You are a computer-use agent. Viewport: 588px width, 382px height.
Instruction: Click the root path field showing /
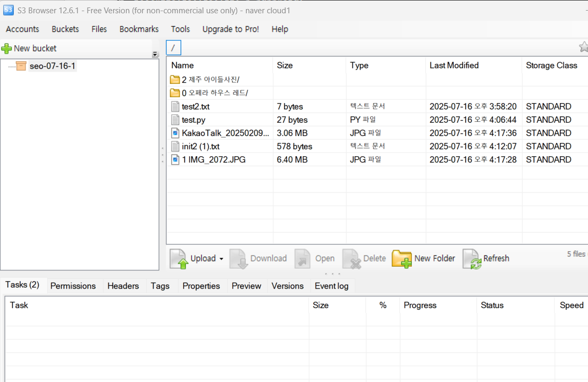(174, 48)
